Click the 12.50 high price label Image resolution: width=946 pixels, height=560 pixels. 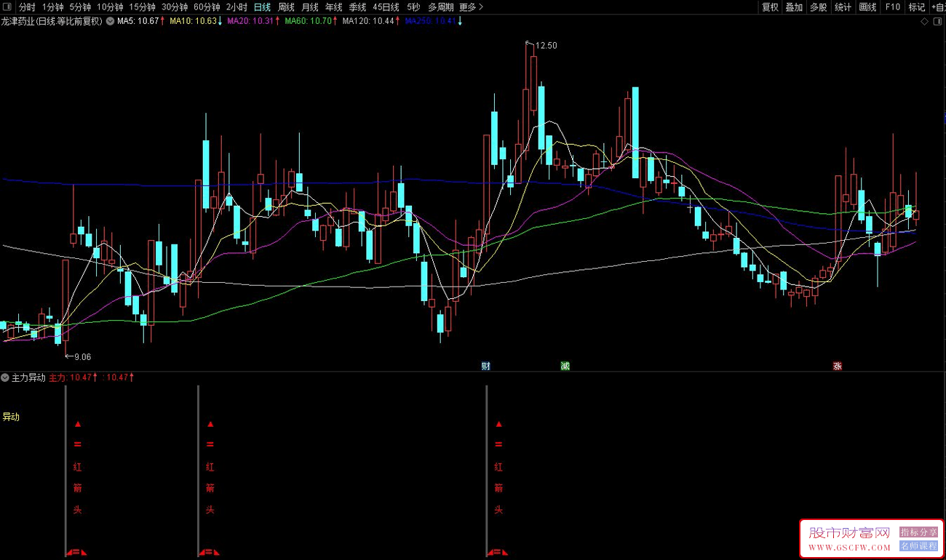coord(546,45)
